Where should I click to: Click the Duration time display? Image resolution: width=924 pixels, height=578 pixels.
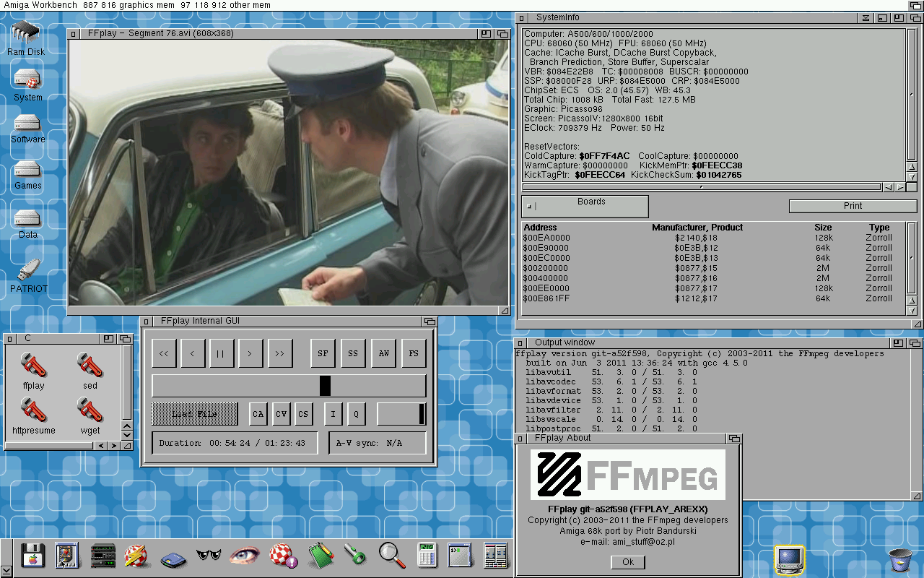tap(235, 443)
